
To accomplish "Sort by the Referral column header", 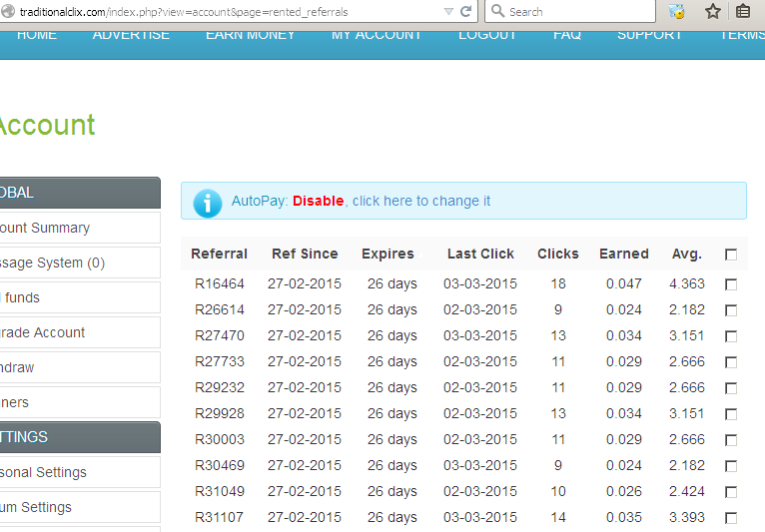I will click(x=219, y=254).
